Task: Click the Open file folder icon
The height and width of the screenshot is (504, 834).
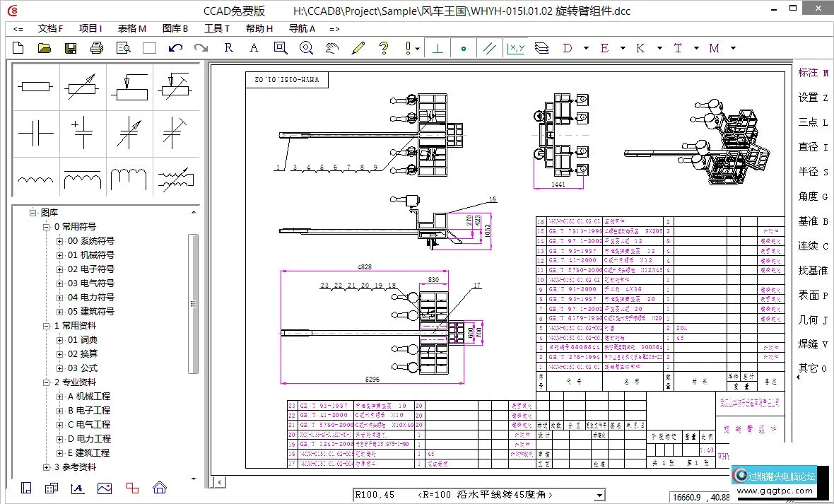Action: coord(43,47)
